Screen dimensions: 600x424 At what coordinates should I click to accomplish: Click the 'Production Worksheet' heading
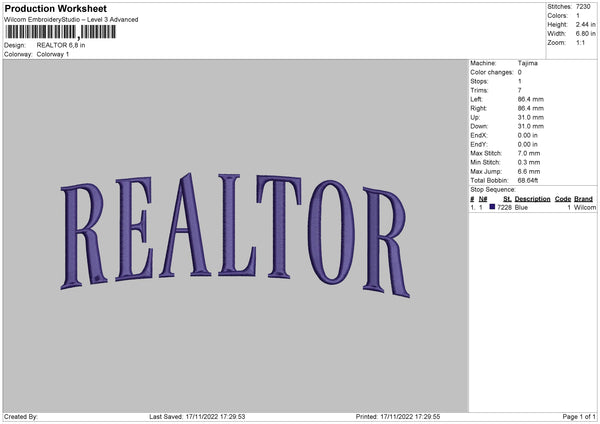[55, 8]
